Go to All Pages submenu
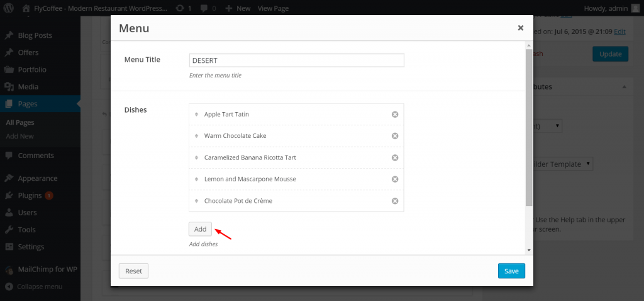The height and width of the screenshot is (301, 644). pyautogui.click(x=20, y=123)
